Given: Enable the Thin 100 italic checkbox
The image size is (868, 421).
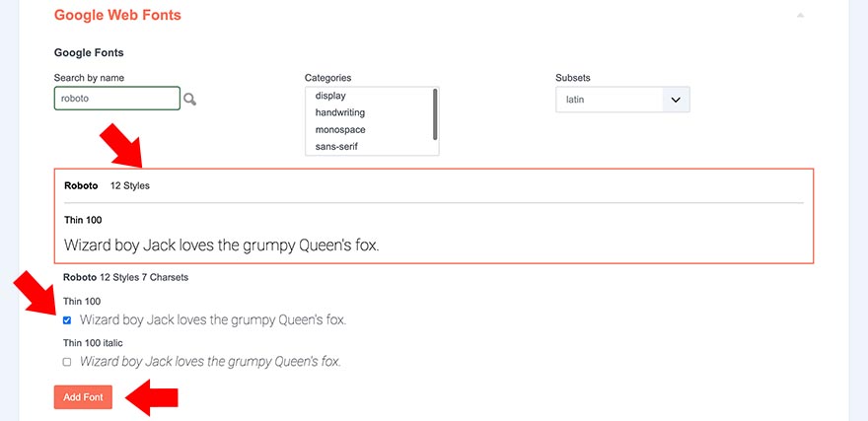Looking at the screenshot, I should 67,362.
